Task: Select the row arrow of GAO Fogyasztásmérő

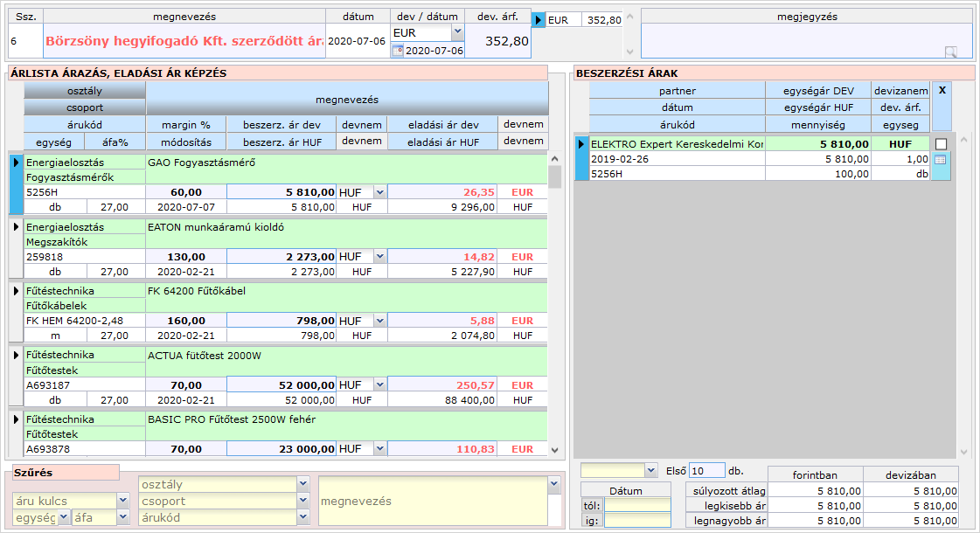Action: (x=16, y=163)
